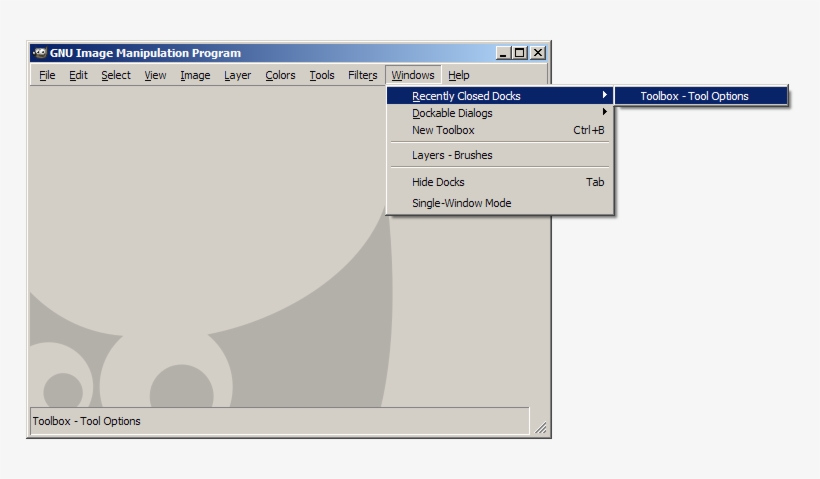Click the GIMP Wilber icon in title bar
The image size is (820, 479).
tap(40, 53)
